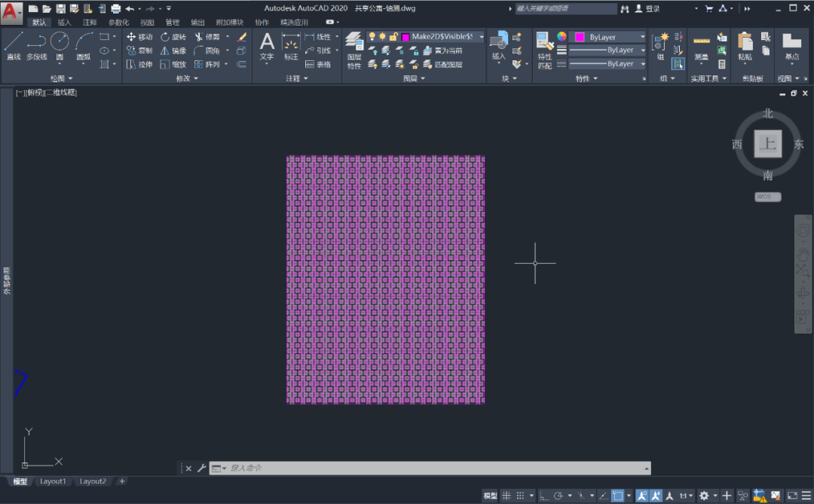Click the Plot/print icon in quick access
Image resolution: width=814 pixels, height=504 pixels.
[116, 8]
